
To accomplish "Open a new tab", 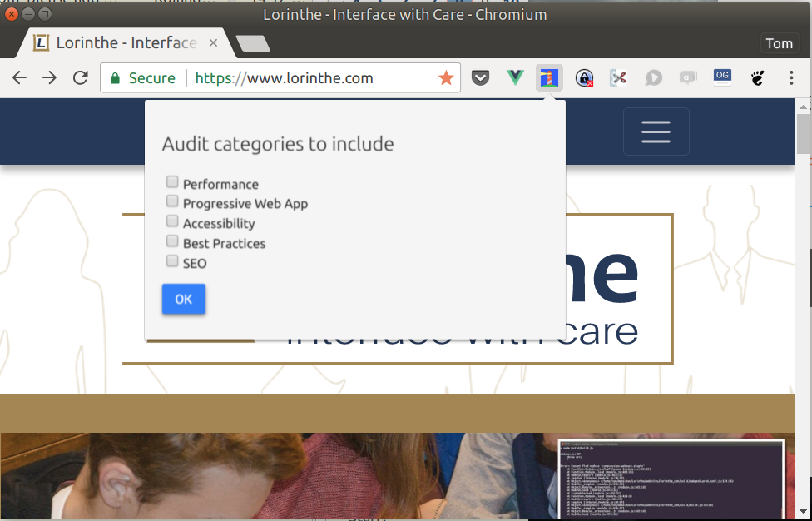I will coord(253,43).
